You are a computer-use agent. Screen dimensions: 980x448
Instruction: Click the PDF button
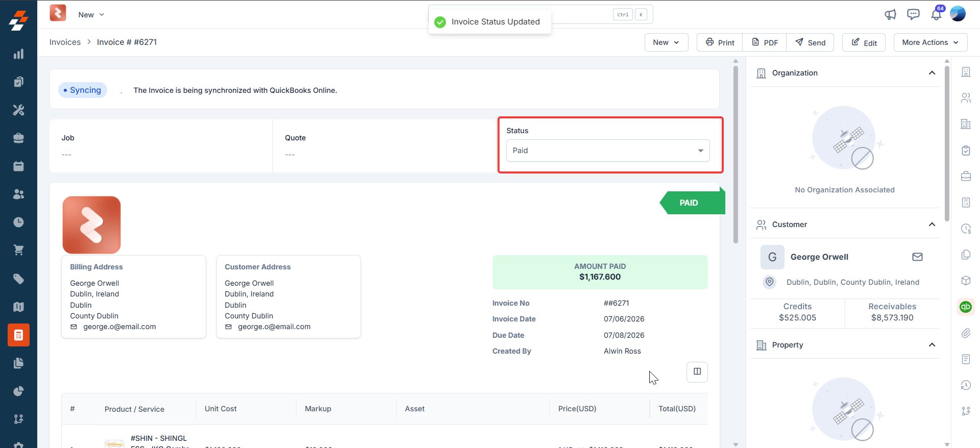click(765, 42)
